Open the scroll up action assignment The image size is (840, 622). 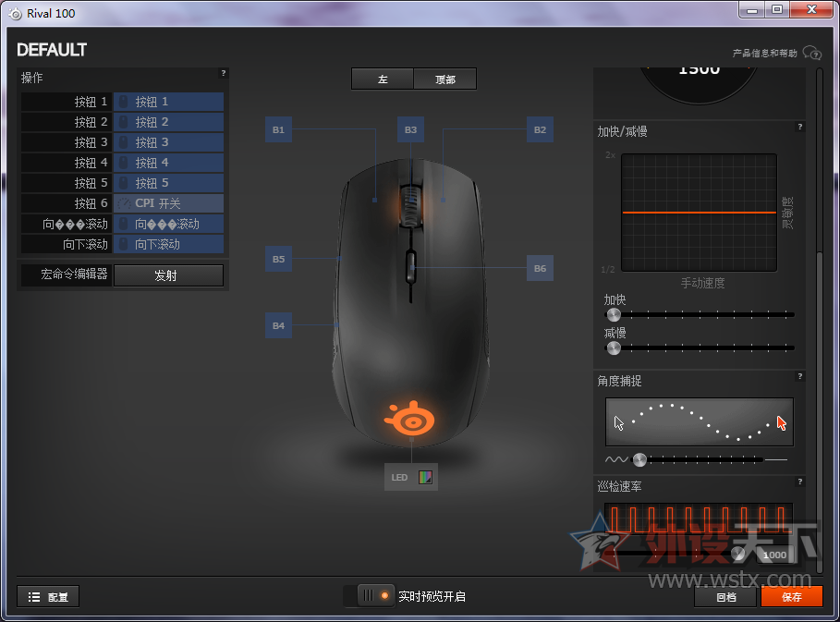click(169, 224)
